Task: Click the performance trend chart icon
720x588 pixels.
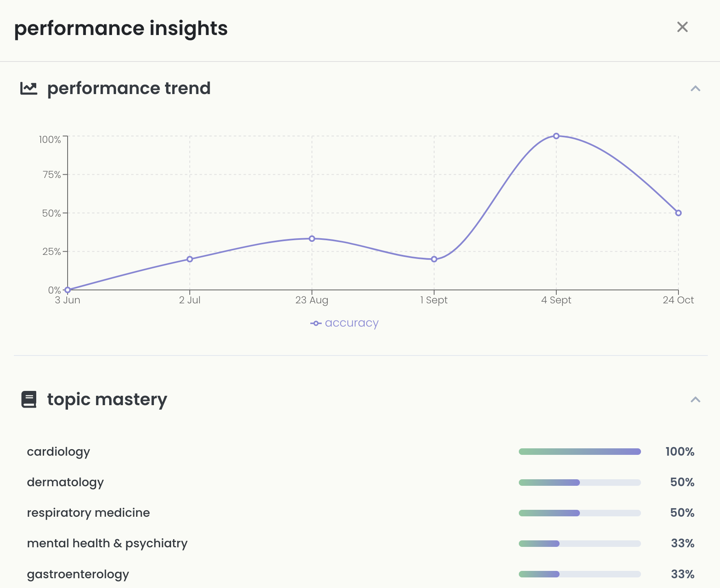Action: (x=29, y=88)
